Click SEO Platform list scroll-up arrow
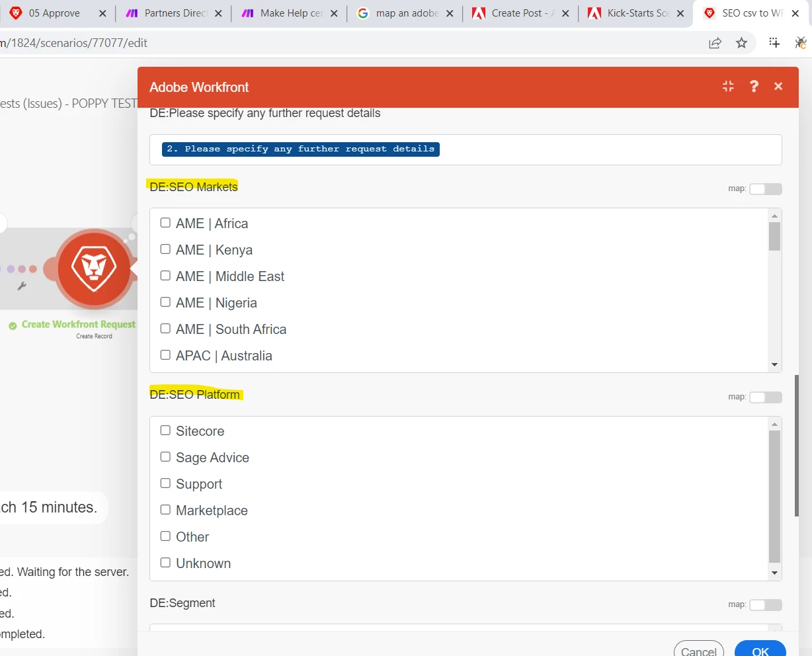812x656 pixels. coord(775,424)
